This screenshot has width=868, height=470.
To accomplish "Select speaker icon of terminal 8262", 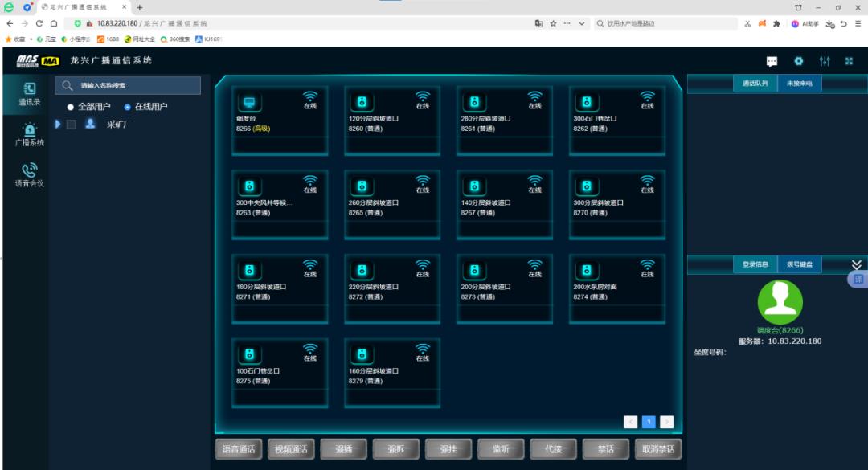I will [586, 102].
